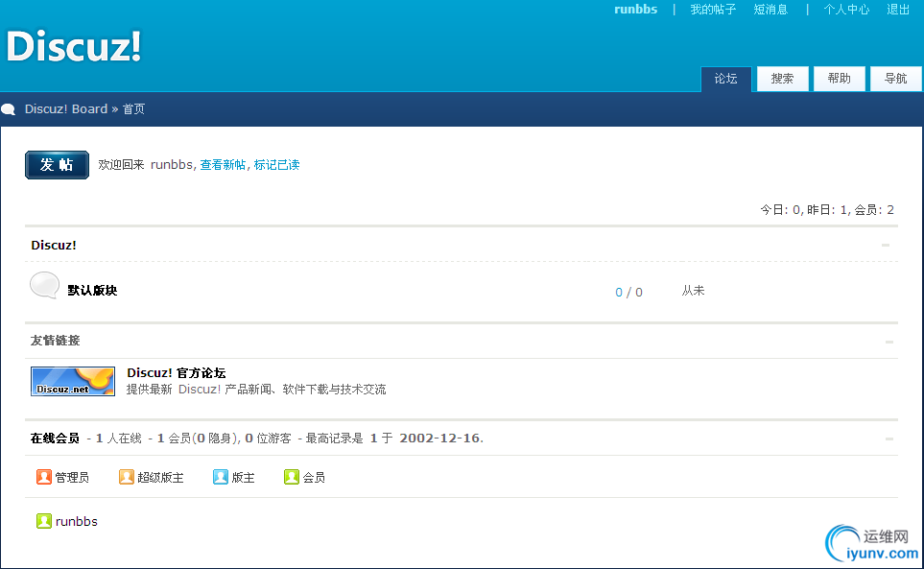Click 首页 in the breadcrumb

(133, 109)
